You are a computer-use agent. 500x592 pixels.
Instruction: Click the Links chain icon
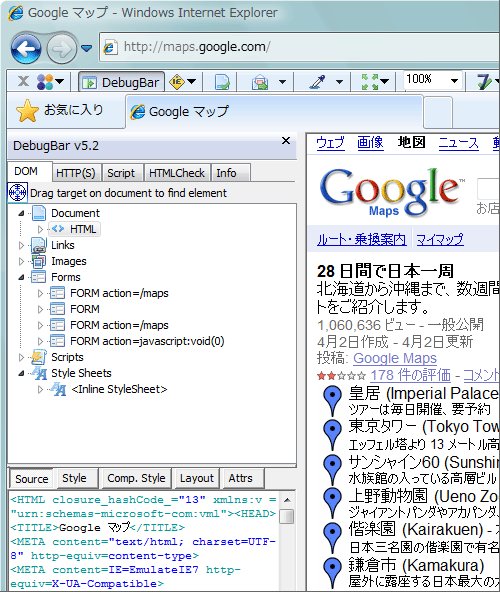[39, 245]
